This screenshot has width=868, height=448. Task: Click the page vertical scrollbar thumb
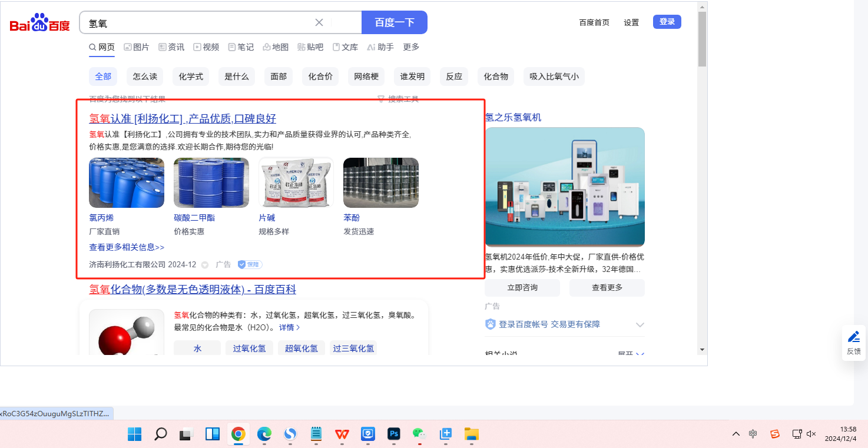click(x=702, y=39)
